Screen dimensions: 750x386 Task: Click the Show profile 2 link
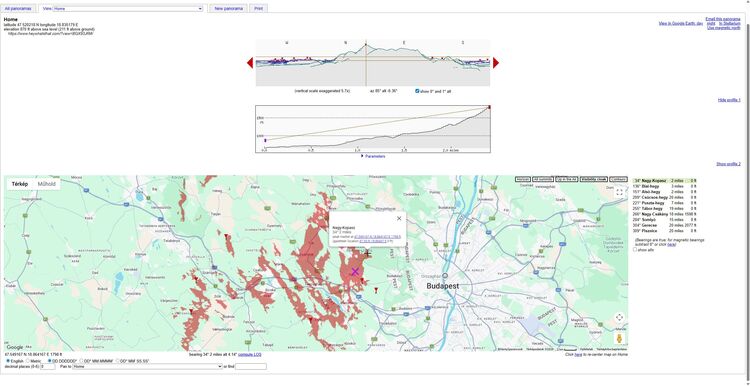tap(728, 164)
